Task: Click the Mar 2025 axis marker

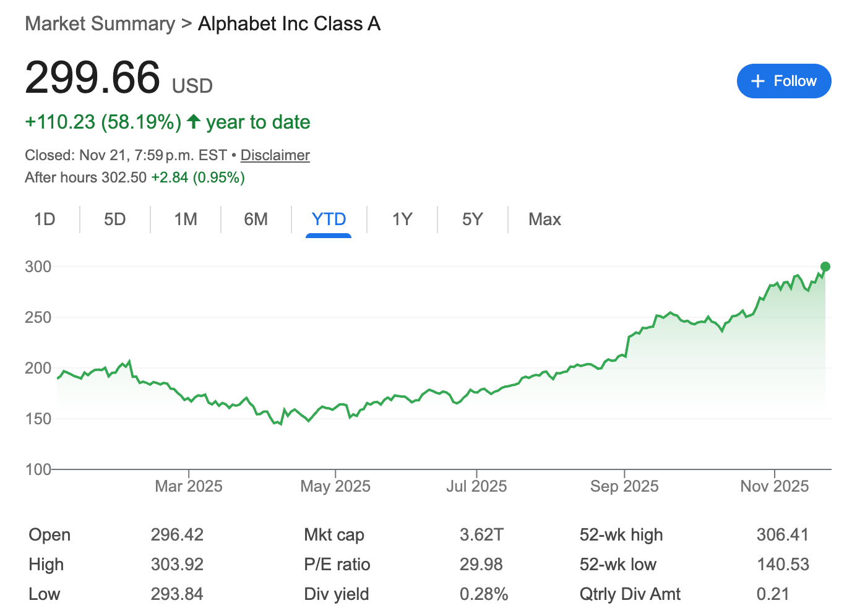Action: [x=189, y=486]
